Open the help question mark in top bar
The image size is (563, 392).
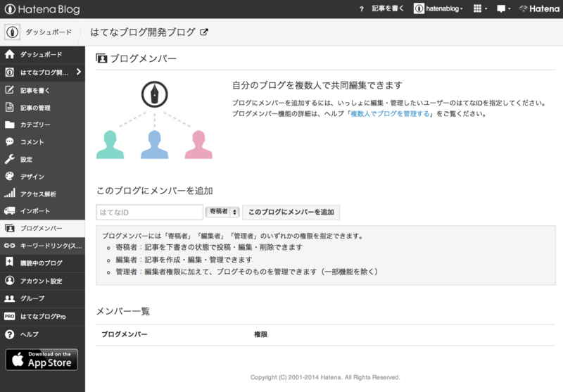pos(362,9)
